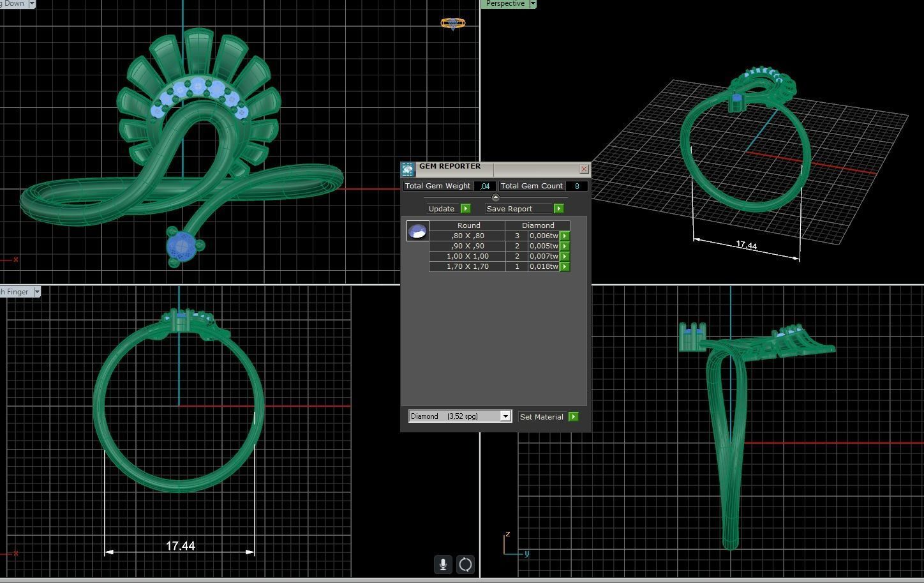Select the ',80 X ,80' gem size cell
This screenshot has width=924, height=583.
pos(468,236)
